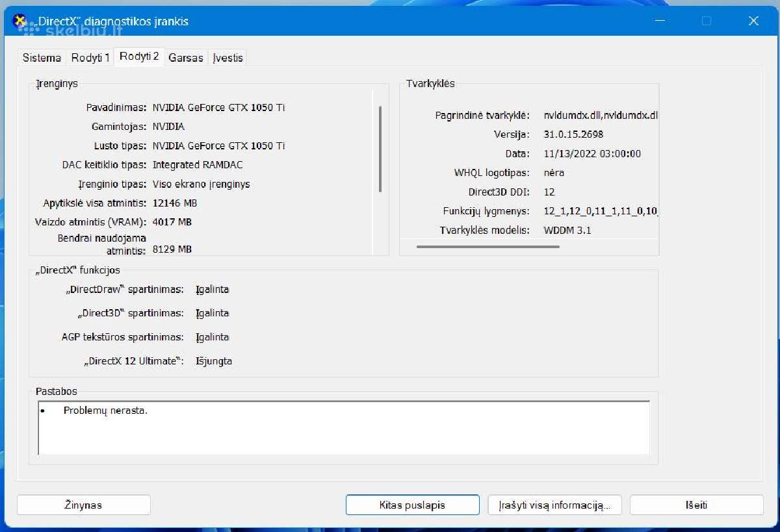Click Direct3D spartinimas Įgalinta value
Image resolution: width=780 pixels, height=532 pixels.
tap(212, 313)
